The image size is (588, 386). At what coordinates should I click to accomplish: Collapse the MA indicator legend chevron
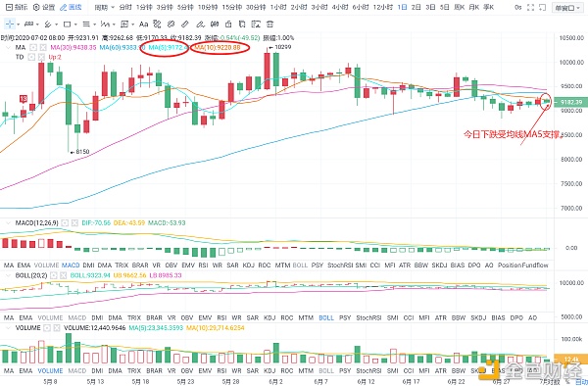[8, 48]
